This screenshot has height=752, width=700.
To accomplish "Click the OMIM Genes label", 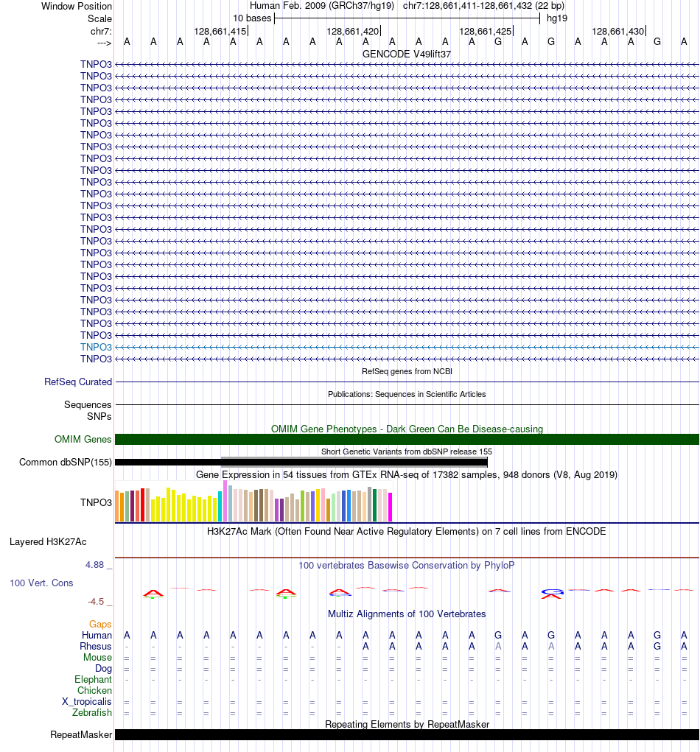I will tap(83, 439).
